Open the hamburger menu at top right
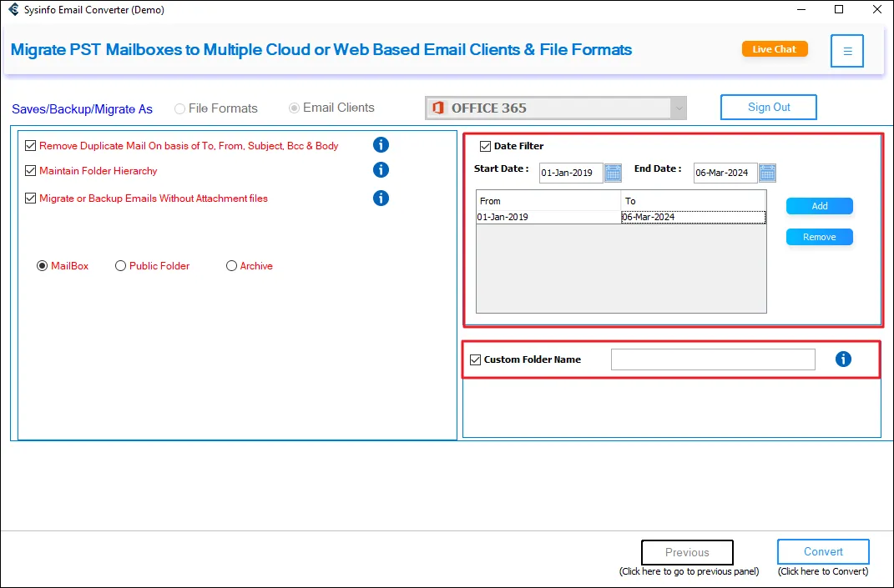 point(846,51)
